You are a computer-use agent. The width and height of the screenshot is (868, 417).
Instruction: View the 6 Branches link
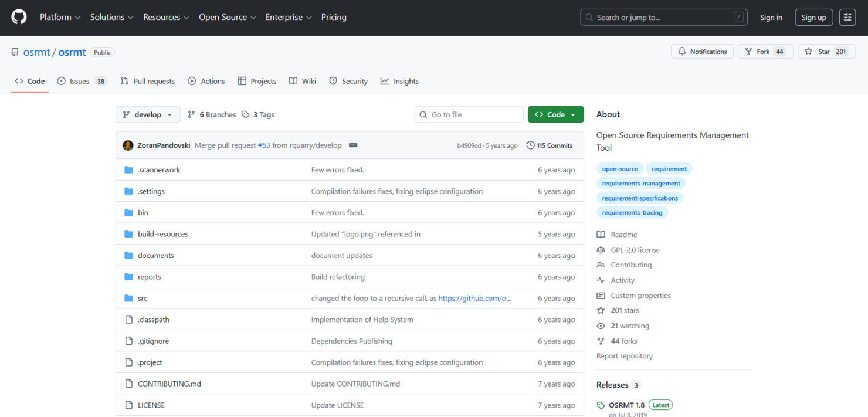point(212,115)
